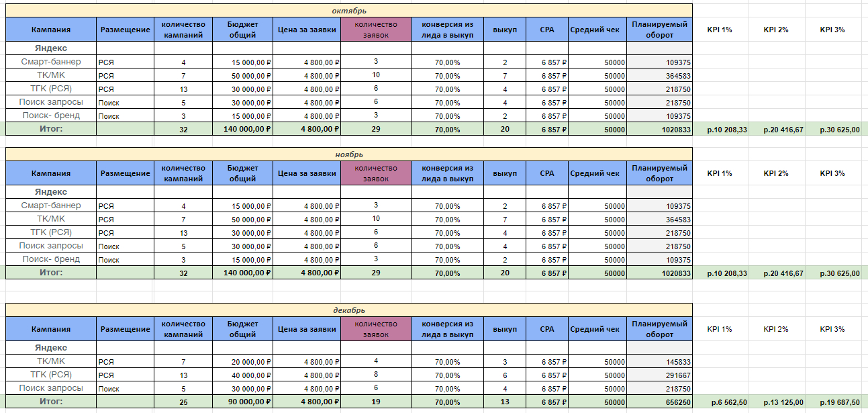Click December total turnover cell 656250

coord(660,402)
